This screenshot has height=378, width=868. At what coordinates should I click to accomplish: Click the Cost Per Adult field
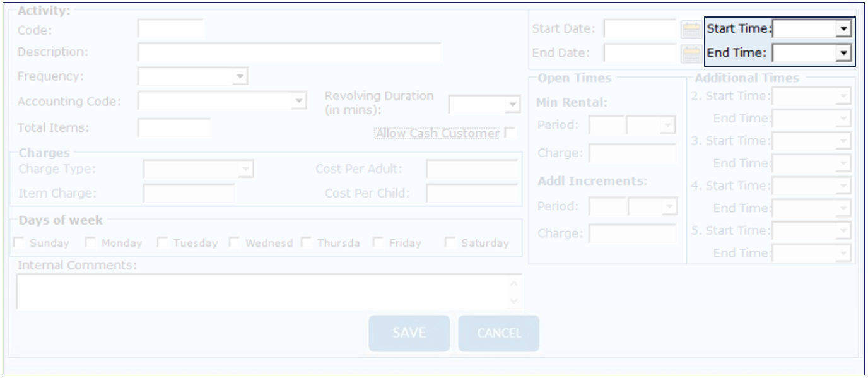tap(471, 169)
